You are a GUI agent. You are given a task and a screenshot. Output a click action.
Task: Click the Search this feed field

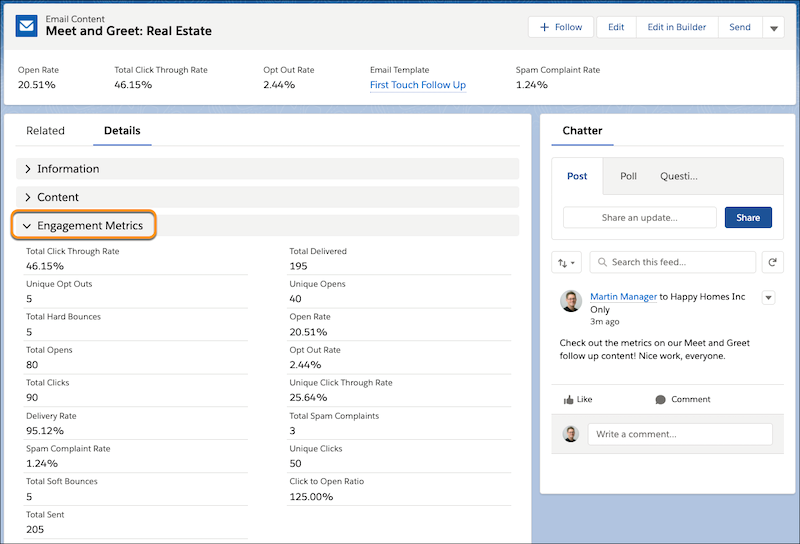point(673,262)
